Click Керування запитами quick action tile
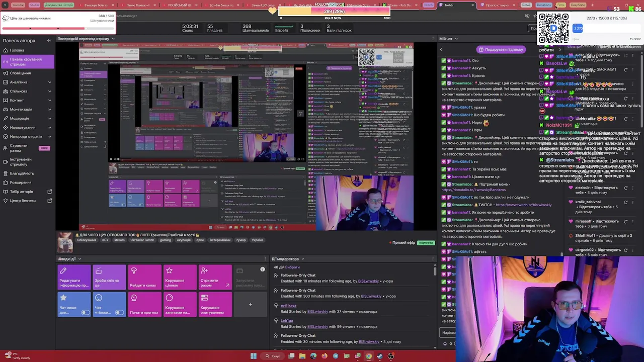644x362 pixels. click(180, 304)
